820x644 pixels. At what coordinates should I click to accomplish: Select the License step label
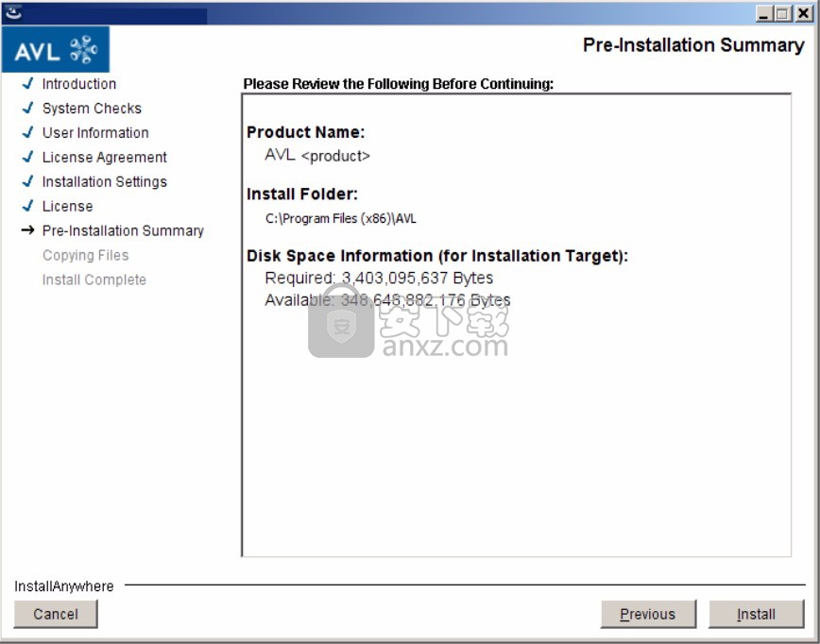point(67,207)
